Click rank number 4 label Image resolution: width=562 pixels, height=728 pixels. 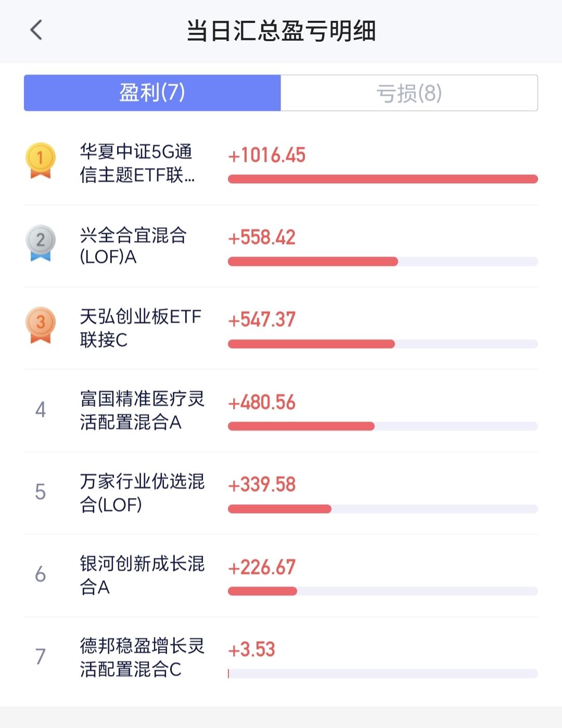41,410
